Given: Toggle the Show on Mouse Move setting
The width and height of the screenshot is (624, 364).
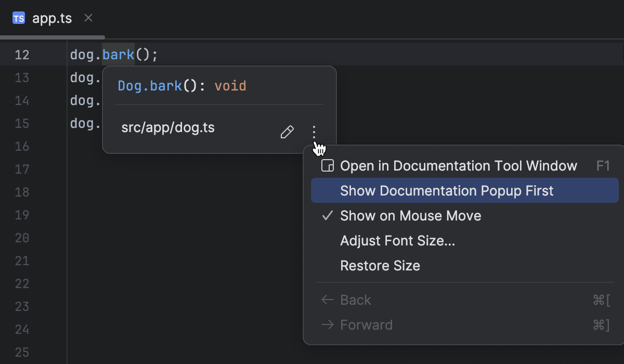Looking at the screenshot, I should [411, 216].
